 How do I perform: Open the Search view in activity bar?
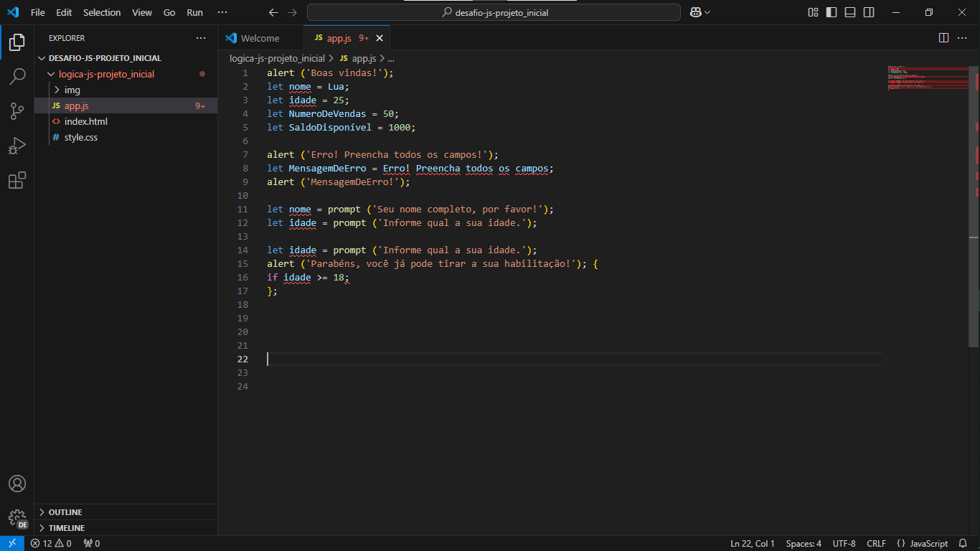point(17,76)
